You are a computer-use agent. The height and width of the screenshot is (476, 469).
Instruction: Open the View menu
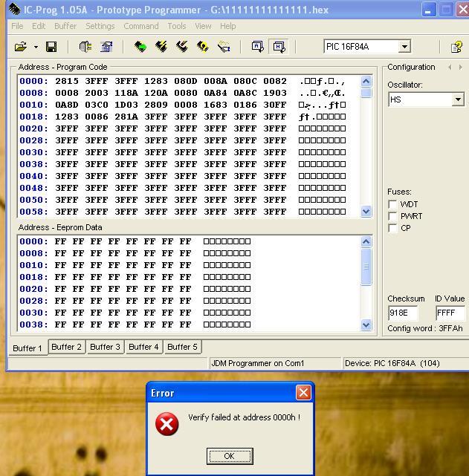[203, 26]
